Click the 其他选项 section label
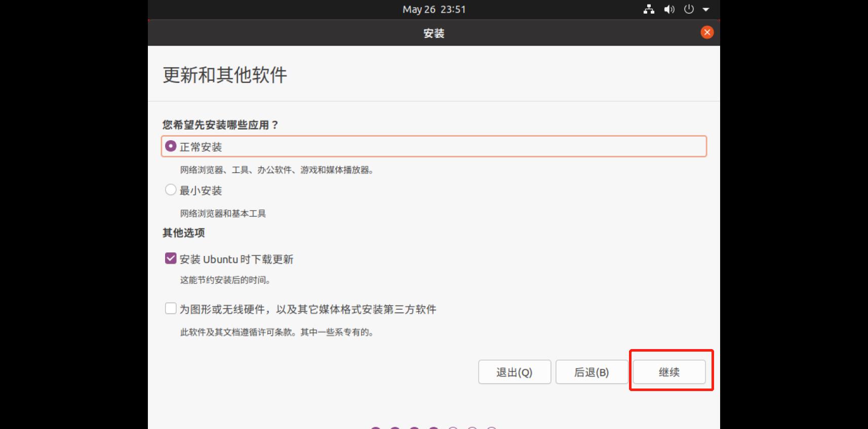 tap(183, 233)
